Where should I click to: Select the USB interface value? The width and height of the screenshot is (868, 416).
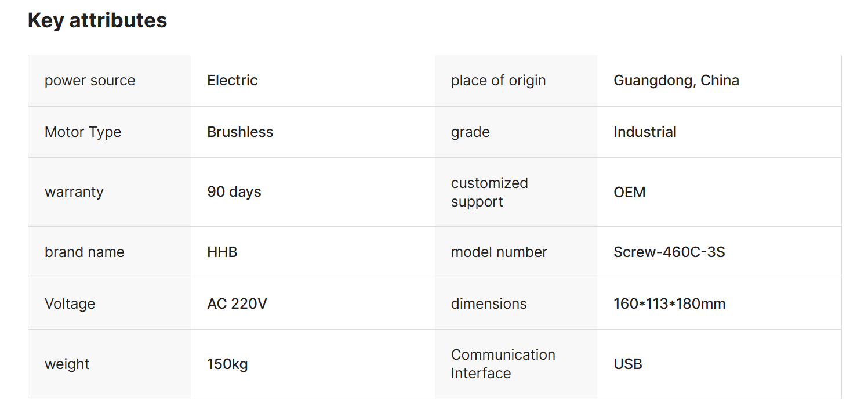coord(628,364)
